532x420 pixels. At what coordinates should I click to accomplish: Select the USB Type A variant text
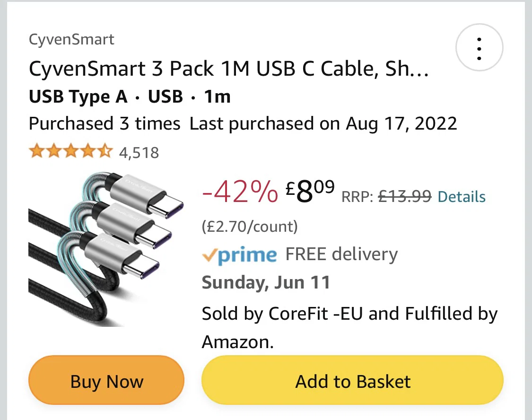click(78, 97)
